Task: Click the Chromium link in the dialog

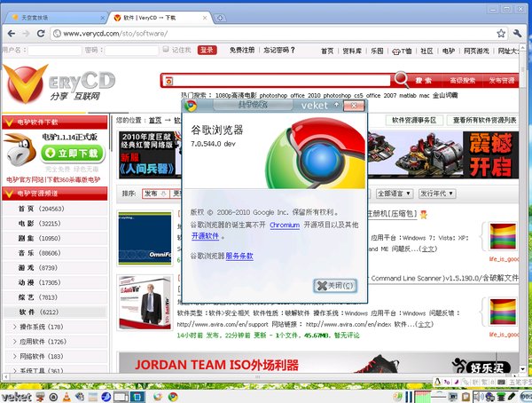Action: point(285,225)
